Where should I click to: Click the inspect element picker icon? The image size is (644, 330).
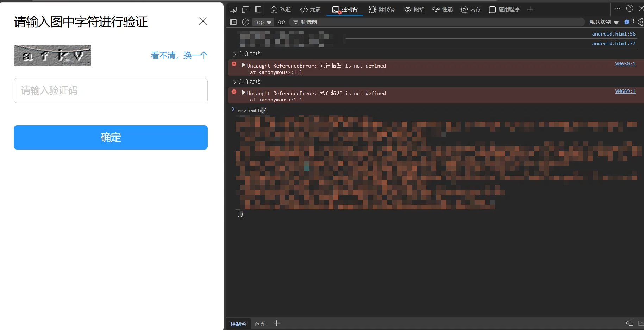[x=233, y=9]
